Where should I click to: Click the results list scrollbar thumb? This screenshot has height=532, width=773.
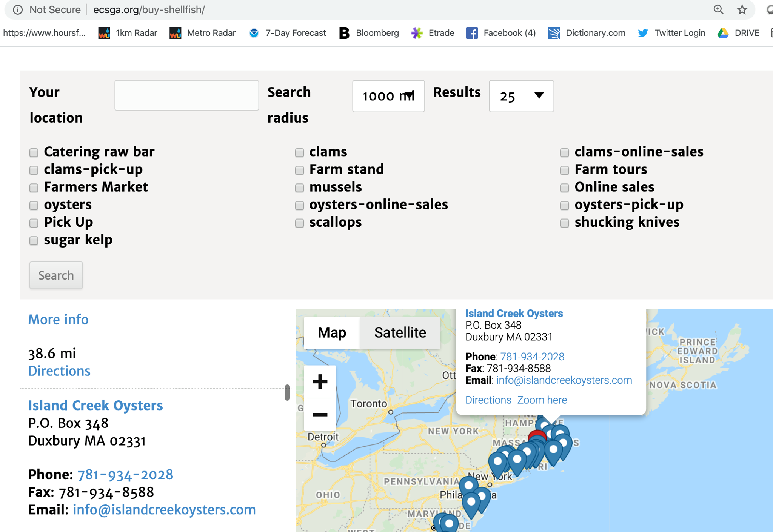coord(287,392)
